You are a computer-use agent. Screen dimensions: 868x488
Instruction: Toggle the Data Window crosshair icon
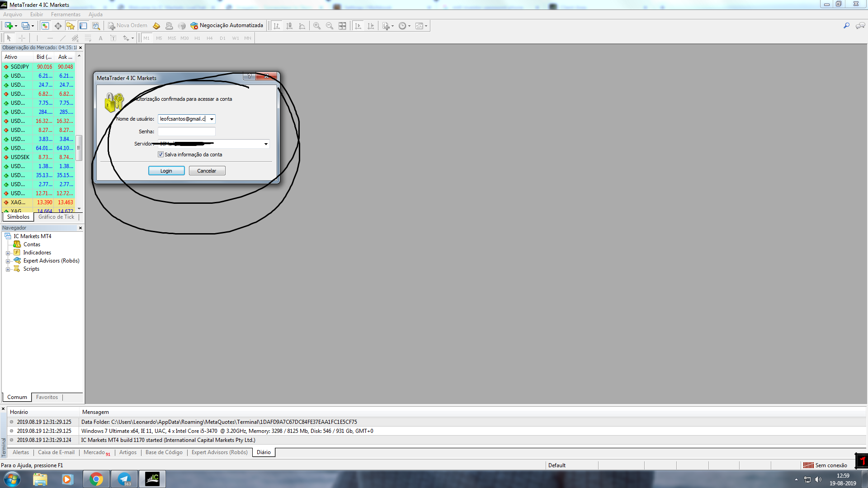tap(58, 26)
